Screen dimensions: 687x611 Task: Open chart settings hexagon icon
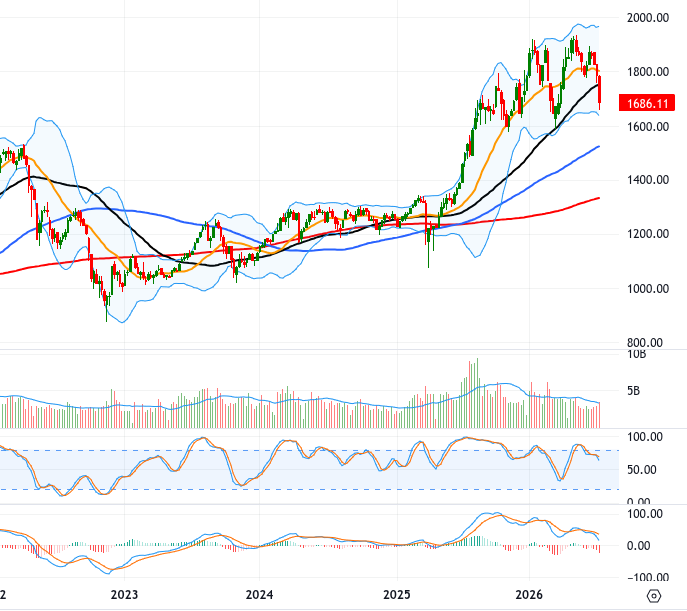pos(653,596)
